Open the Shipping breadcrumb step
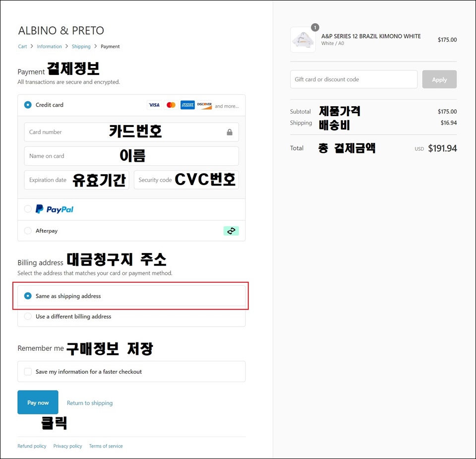 (x=81, y=47)
